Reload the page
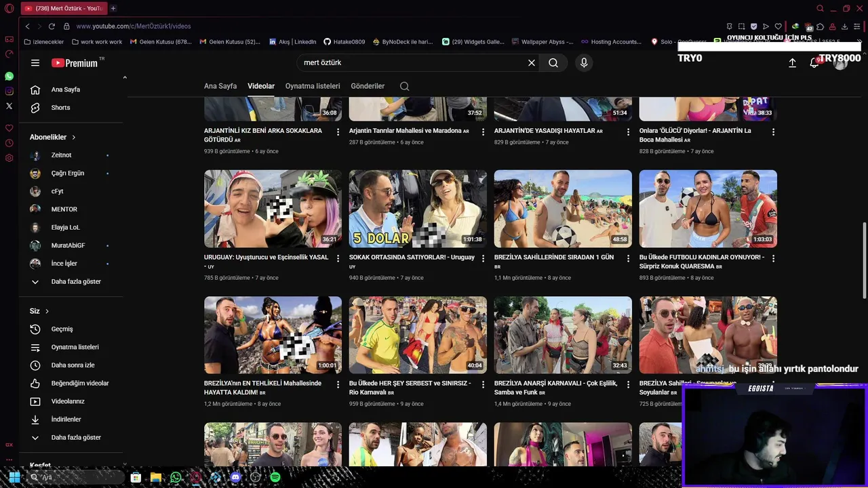The width and height of the screenshot is (868, 488). pos(52,26)
